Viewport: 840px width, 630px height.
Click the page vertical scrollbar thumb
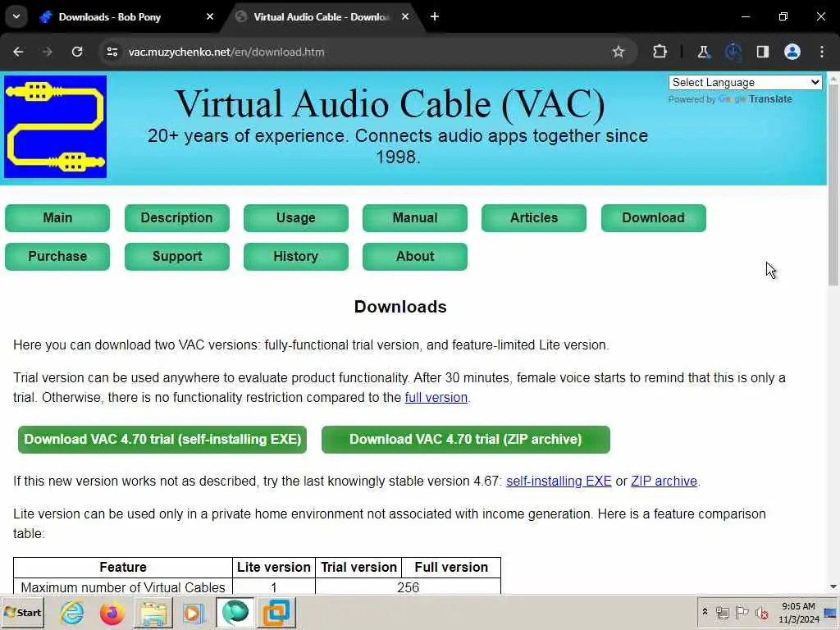pyautogui.click(x=833, y=185)
